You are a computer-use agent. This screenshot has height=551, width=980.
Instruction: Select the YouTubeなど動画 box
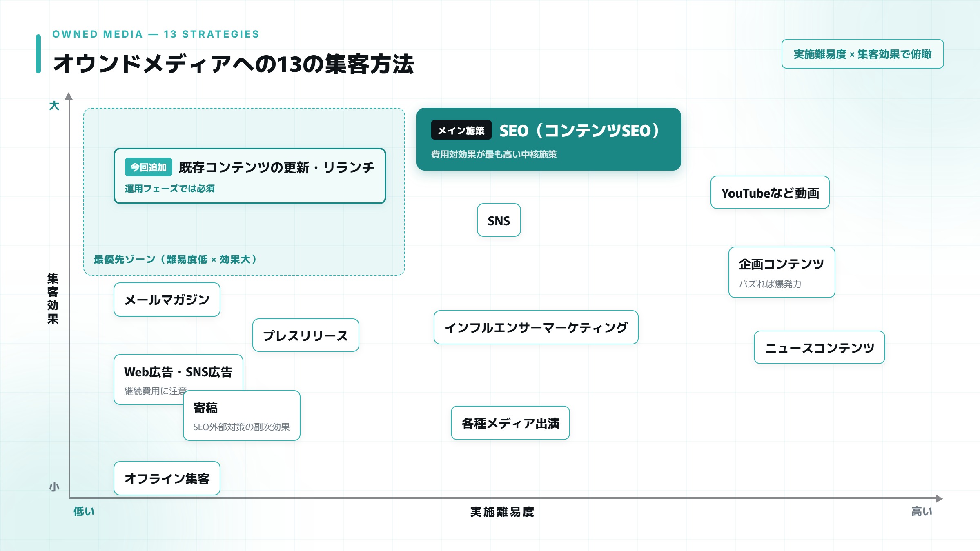click(770, 193)
